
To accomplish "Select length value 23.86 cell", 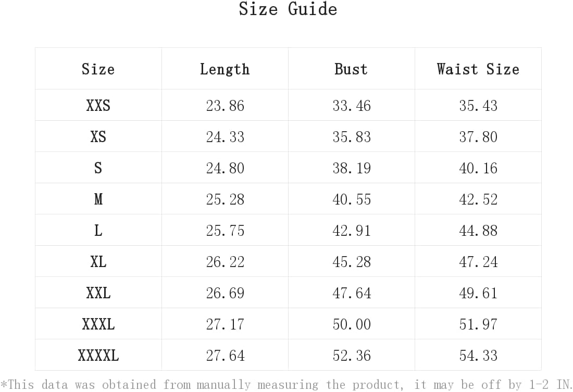I will [225, 105].
